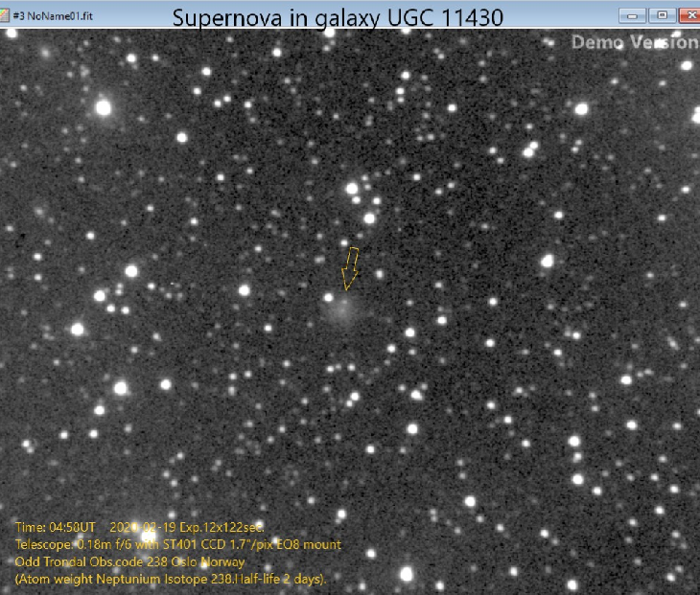The image size is (700, 595).
Task: Click the 'EQ8 mount' text in the annotation
Action: point(312,544)
